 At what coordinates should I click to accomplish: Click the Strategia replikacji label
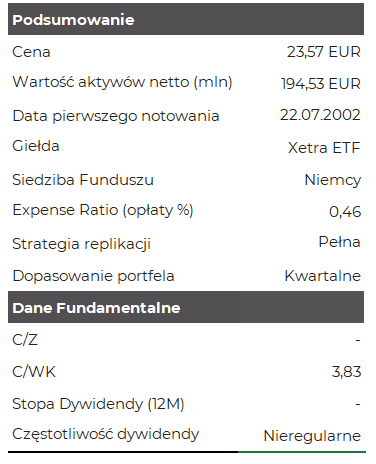82,244
